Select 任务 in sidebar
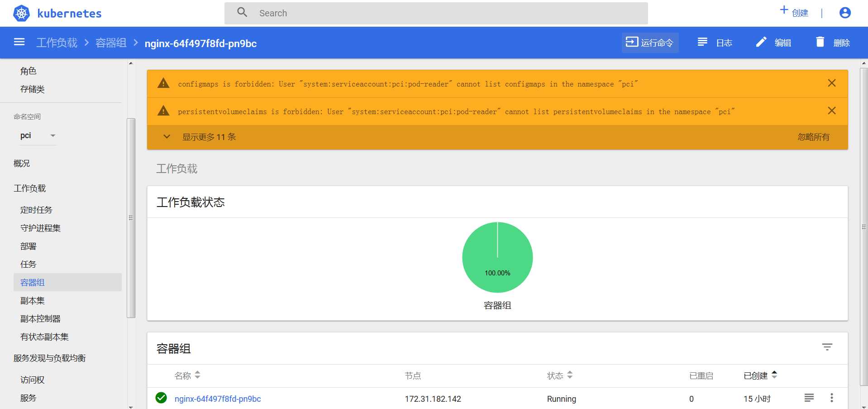 click(28, 265)
